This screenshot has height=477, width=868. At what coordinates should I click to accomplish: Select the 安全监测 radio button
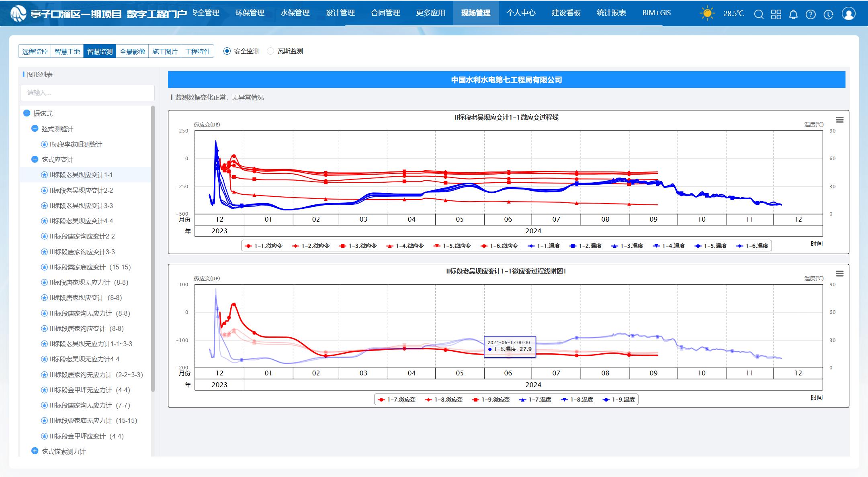(227, 51)
